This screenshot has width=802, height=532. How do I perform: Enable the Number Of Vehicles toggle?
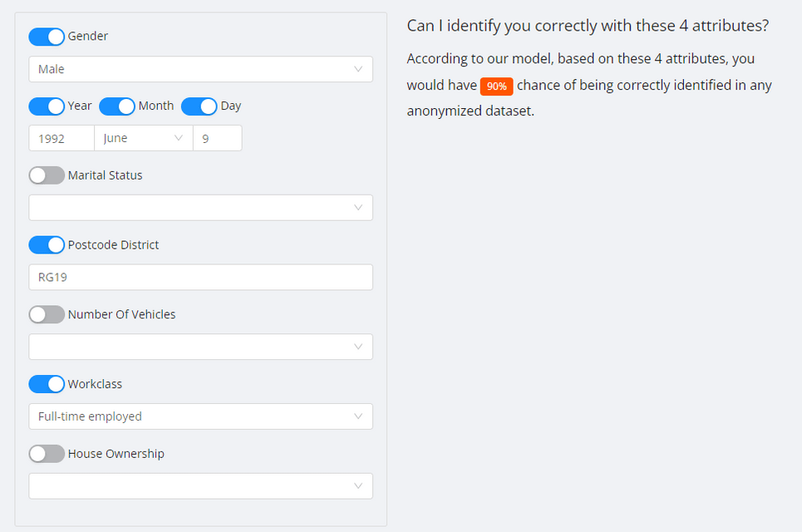tap(47, 314)
